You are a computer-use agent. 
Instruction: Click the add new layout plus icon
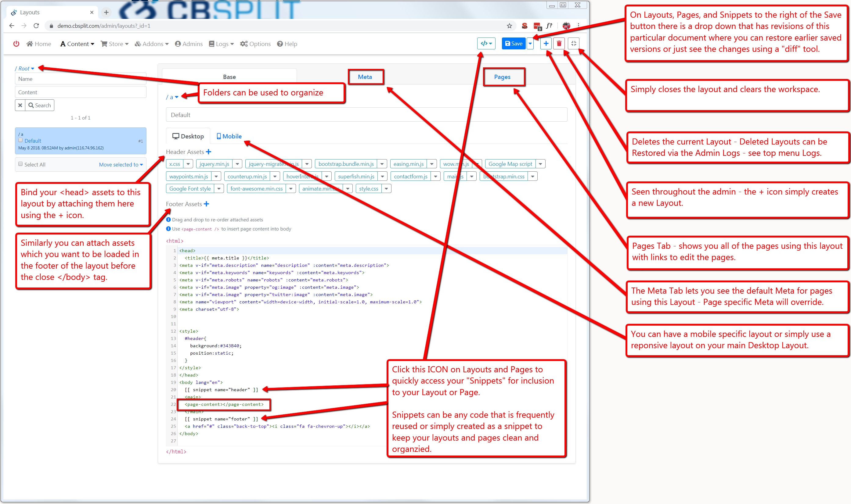pos(546,43)
